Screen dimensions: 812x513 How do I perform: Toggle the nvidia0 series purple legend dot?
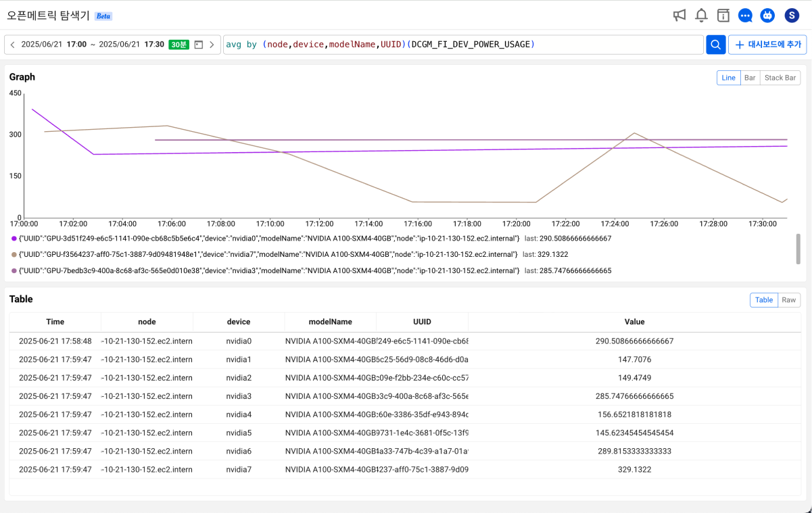[x=14, y=239]
